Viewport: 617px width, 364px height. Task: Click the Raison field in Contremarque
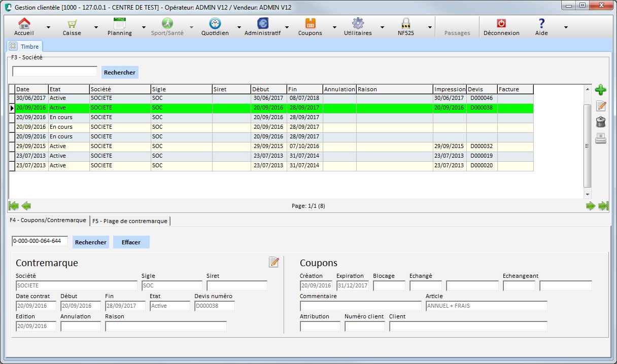(166, 326)
